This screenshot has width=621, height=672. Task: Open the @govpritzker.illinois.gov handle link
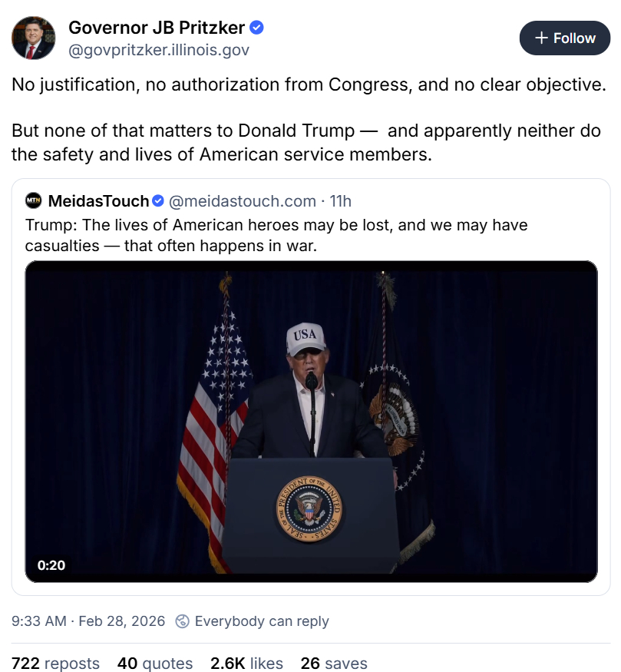[x=159, y=50]
